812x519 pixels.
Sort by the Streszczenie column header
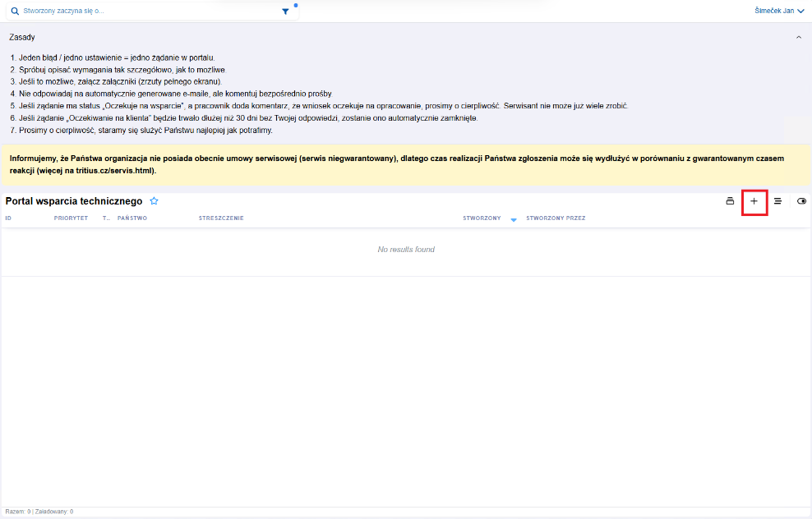coord(221,218)
